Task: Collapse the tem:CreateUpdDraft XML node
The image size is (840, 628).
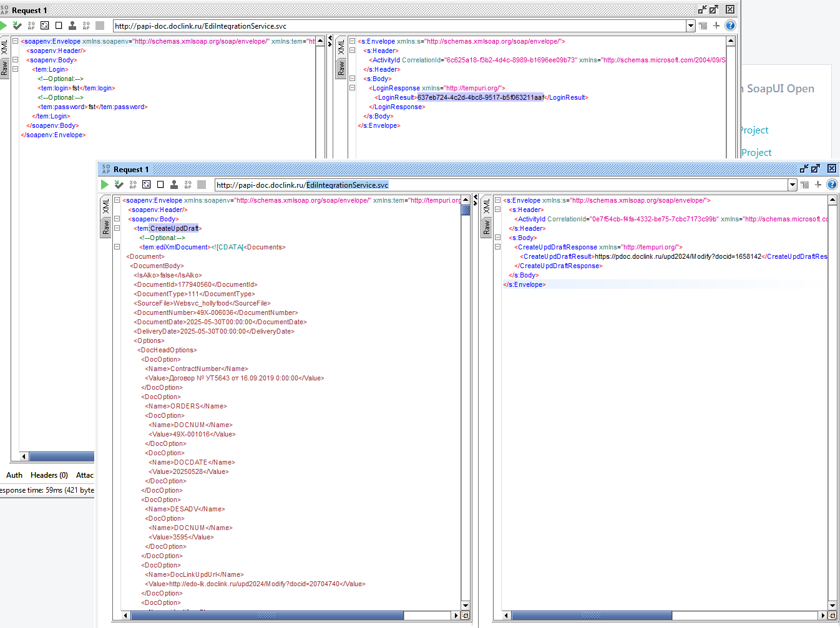Action: [x=117, y=228]
